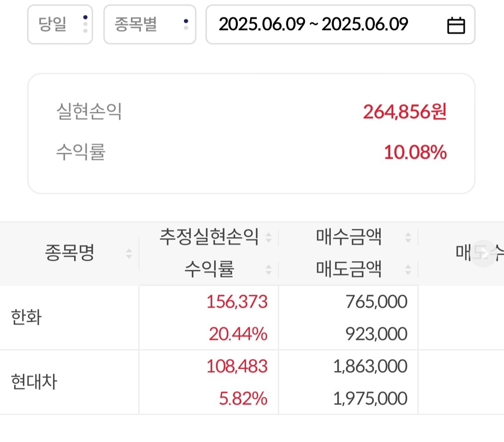Click the 종목명 column header
504x442 pixels.
coord(69,253)
